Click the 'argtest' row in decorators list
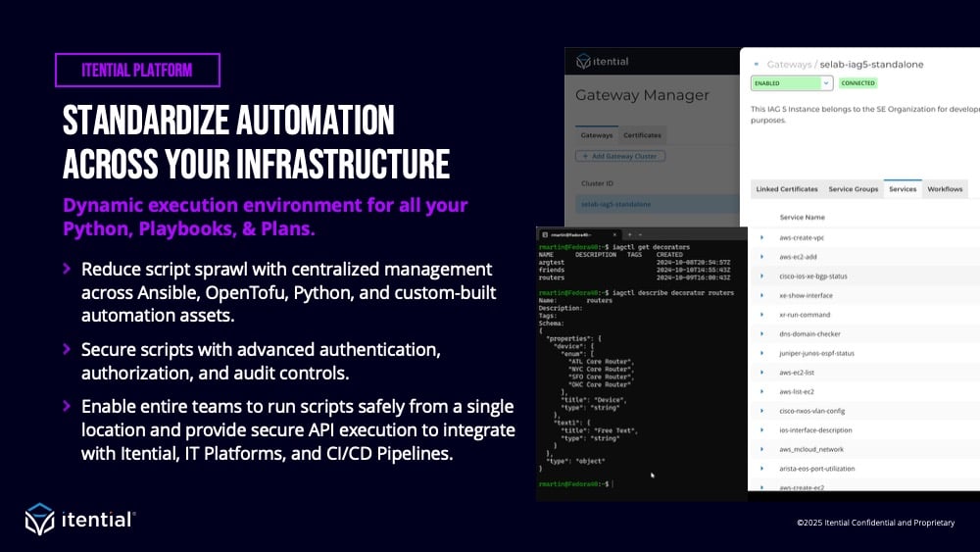The height and width of the screenshot is (552, 980). pos(634,263)
